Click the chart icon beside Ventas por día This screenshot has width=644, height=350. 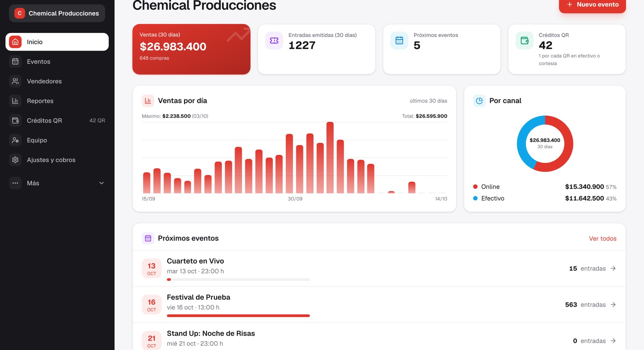(x=148, y=101)
